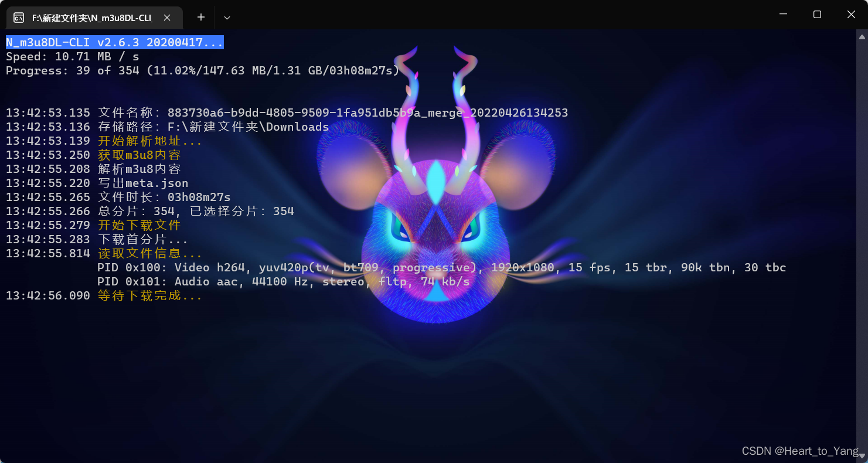
Task: Click the PID 0x101 Audio aac line
Action: click(x=284, y=281)
